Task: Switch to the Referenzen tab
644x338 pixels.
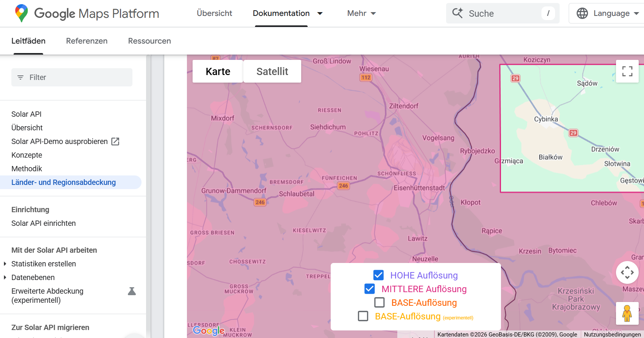Action: tap(87, 41)
